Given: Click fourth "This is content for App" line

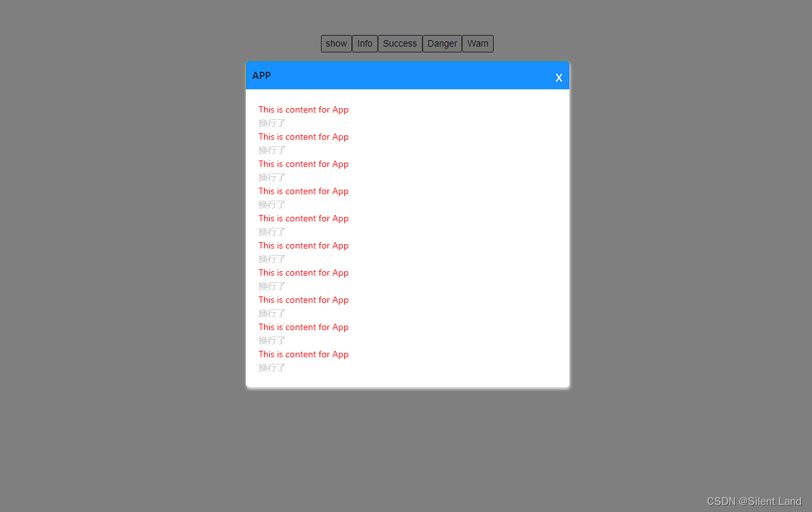Looking at the screenshot, I should coord(303,191).
